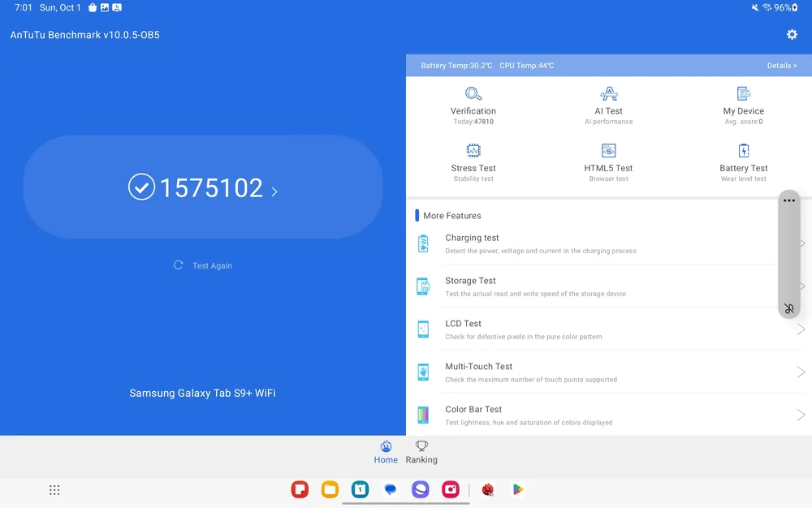Open the purple Samsung Internet browser

pyautogui.click(x=421, y=489)
